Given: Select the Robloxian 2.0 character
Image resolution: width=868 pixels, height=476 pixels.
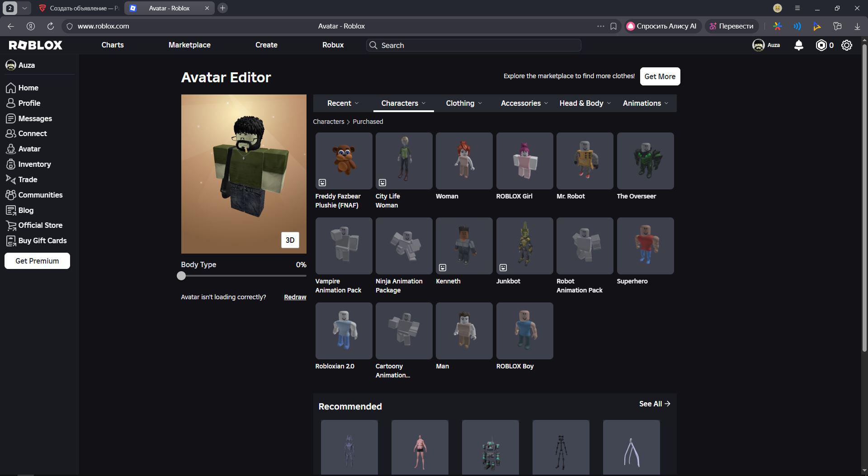Looking at the screenshot, I should (x=344, y=331).
